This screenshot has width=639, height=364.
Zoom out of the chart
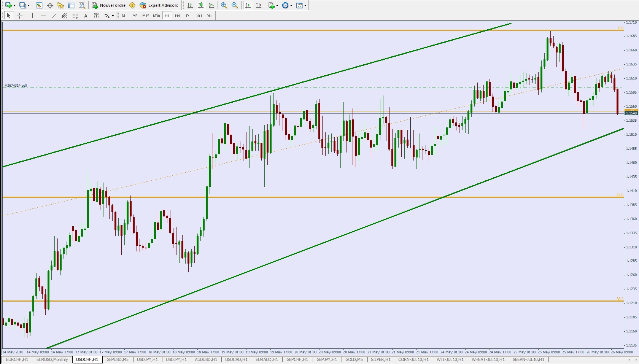coord(235,5)
